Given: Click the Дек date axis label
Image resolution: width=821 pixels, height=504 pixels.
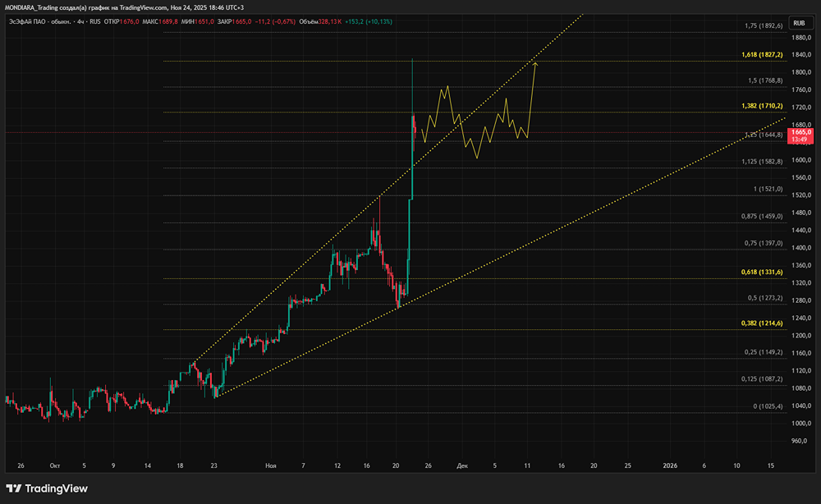Looking at the screenshot, I should [462, 465].
